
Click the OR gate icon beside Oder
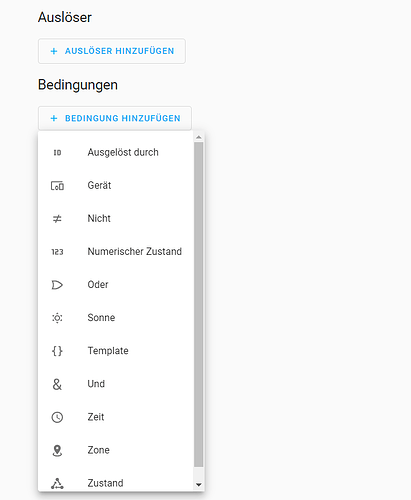[57, 285]
